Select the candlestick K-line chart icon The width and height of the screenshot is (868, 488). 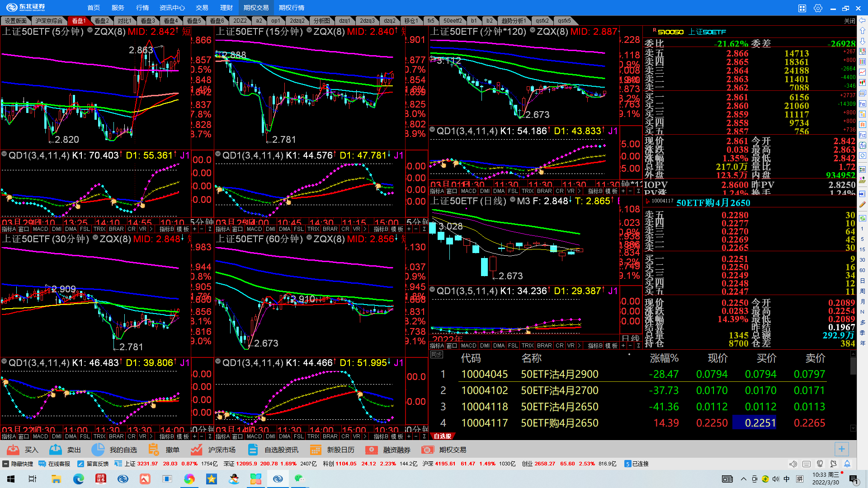point(862,82)
